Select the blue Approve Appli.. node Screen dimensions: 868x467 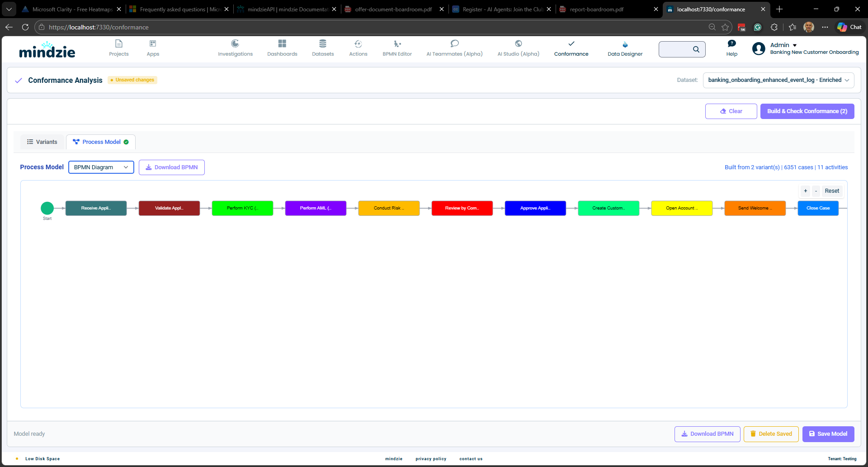pos(535,208)
